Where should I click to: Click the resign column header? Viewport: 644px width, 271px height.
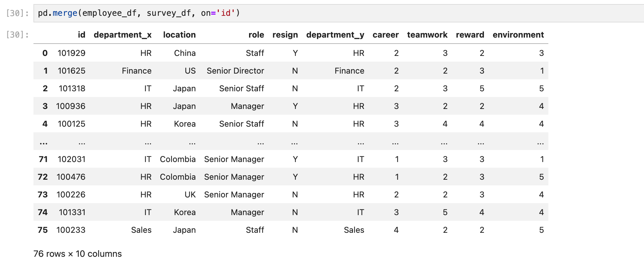[285, 35]
